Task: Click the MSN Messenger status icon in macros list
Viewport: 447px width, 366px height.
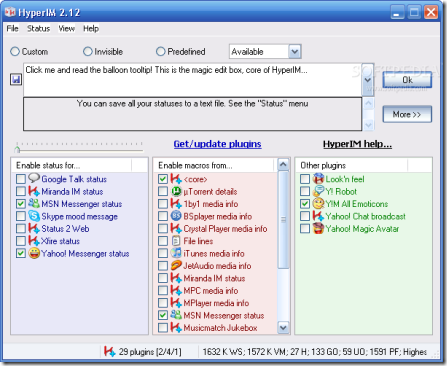Action: pyautogui.click(x=176, y=315)
